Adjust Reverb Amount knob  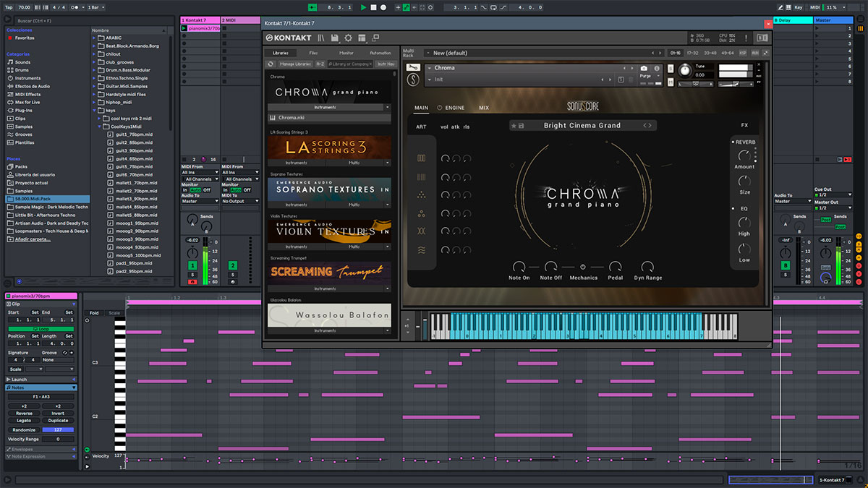tap(744, 155)
